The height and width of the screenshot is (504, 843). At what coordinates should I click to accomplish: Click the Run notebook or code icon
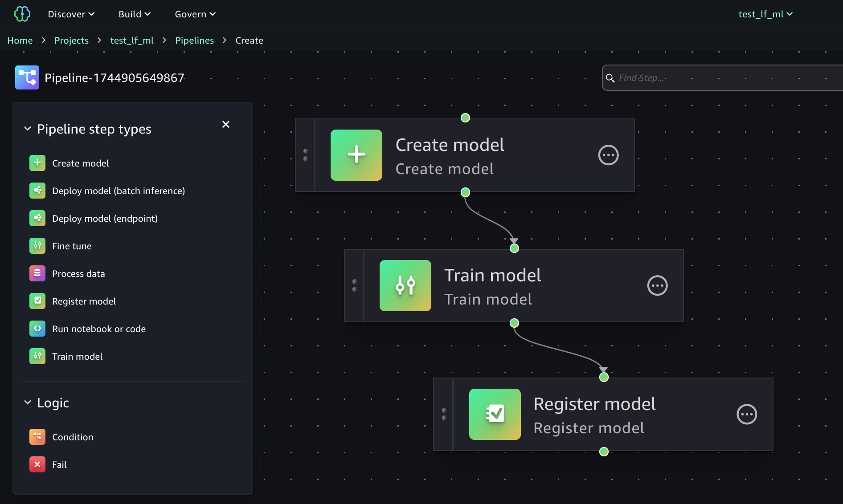pos(37,329)
